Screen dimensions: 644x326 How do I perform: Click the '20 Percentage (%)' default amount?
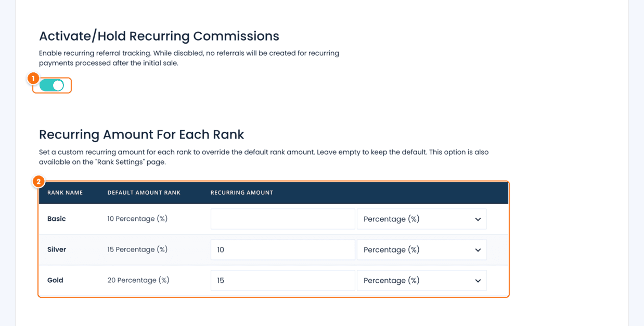coord(138,280)
